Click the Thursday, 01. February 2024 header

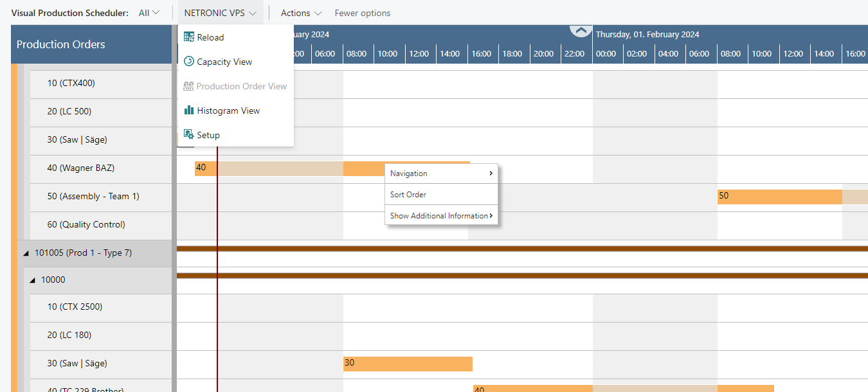(x=647, y=34)
